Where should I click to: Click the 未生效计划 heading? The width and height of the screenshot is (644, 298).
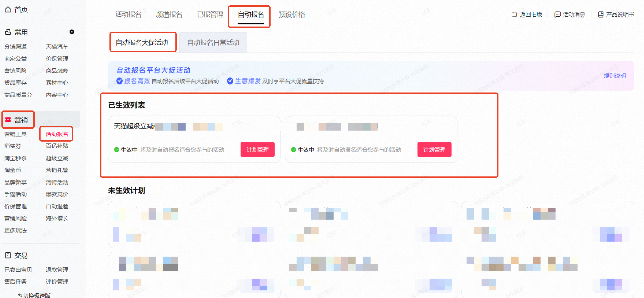click(x=126, y=190)
